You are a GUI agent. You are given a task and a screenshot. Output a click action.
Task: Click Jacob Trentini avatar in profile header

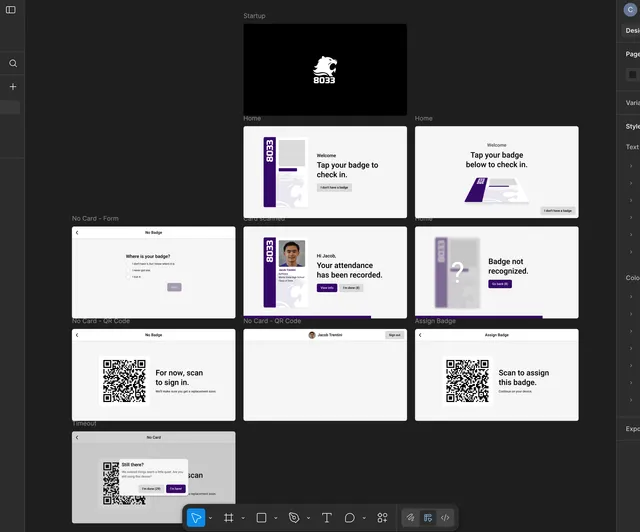pos(312,335)
